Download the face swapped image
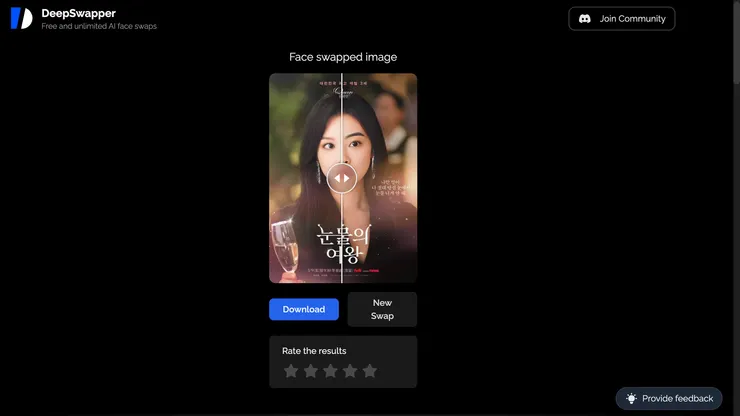 (x=304, y=309)
